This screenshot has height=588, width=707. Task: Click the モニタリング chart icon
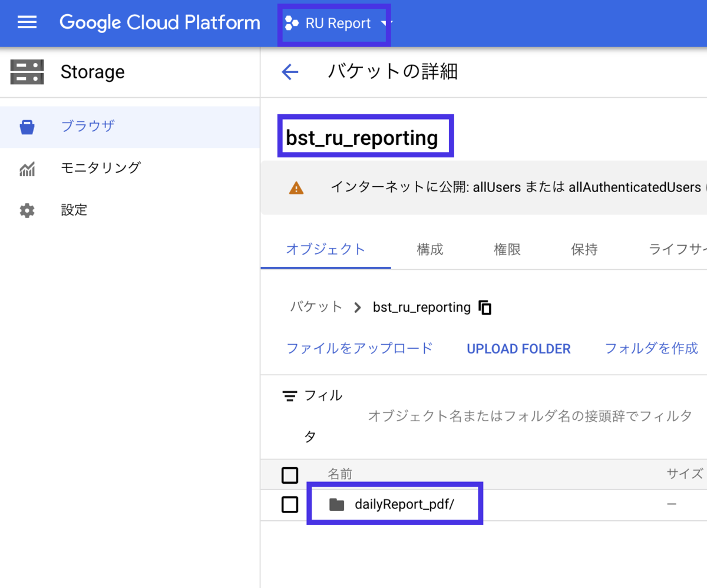click(x=27, y=169)
